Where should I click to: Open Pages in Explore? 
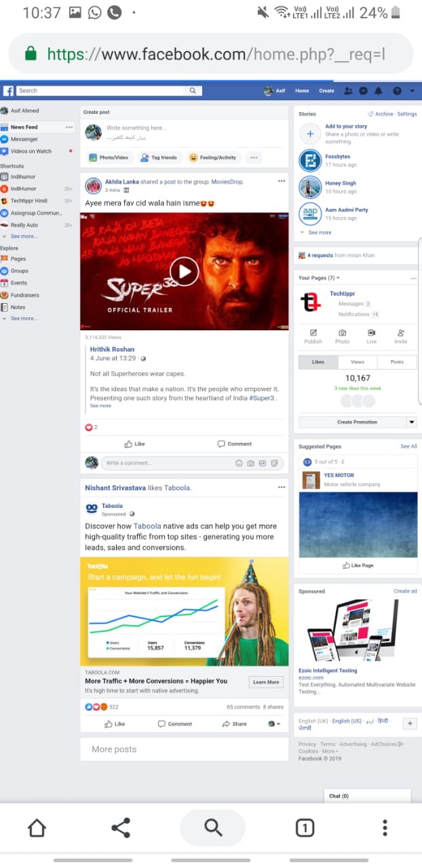[x=18, y=258]
